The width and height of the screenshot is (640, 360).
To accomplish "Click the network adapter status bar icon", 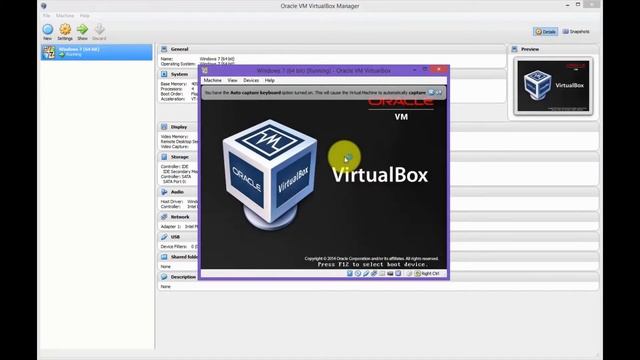I will tap(374, 273).
